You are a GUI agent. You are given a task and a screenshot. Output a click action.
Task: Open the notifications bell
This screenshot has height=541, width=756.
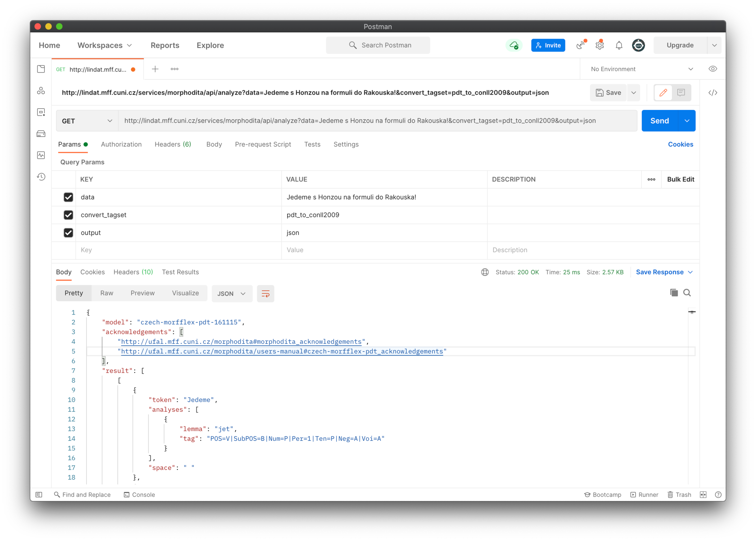point(619,45)
